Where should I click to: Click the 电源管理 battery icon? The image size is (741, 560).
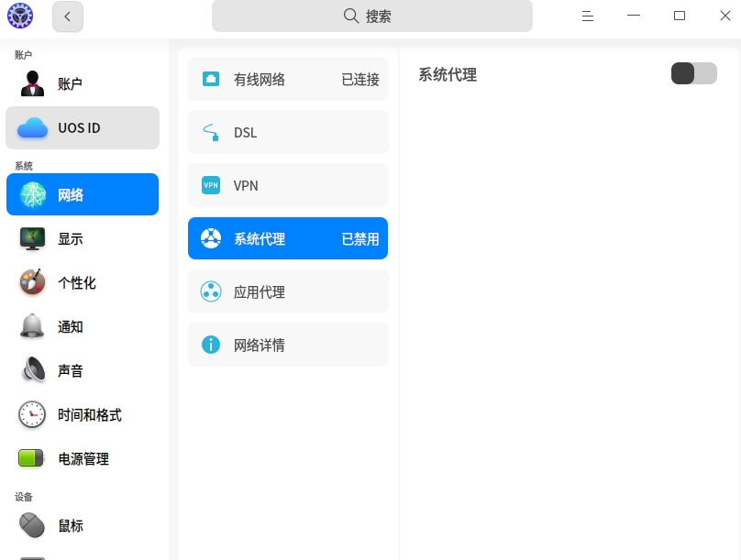click(x=31, y=458)
